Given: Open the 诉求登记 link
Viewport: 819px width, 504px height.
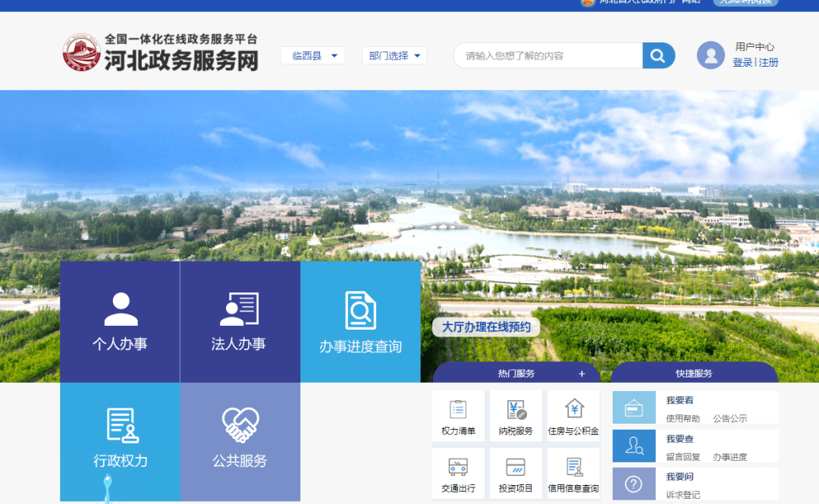Looking at the screenshot, I should pyautogui.click(x=682, y=495).
